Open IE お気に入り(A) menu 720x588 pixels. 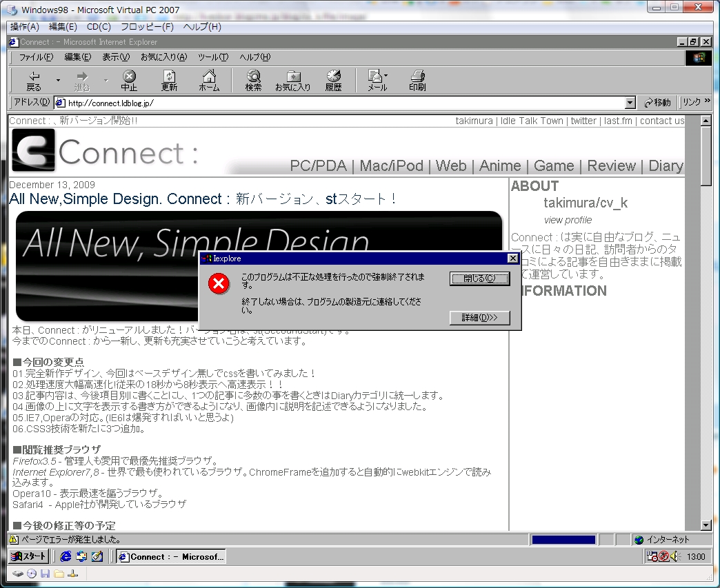point(164,57)
